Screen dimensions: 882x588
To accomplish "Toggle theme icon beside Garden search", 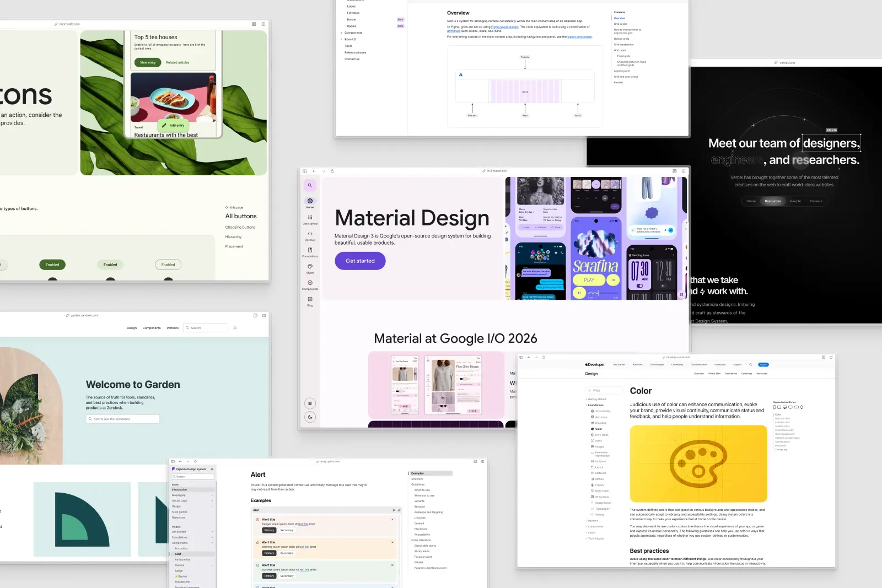I will pos(235,328).
